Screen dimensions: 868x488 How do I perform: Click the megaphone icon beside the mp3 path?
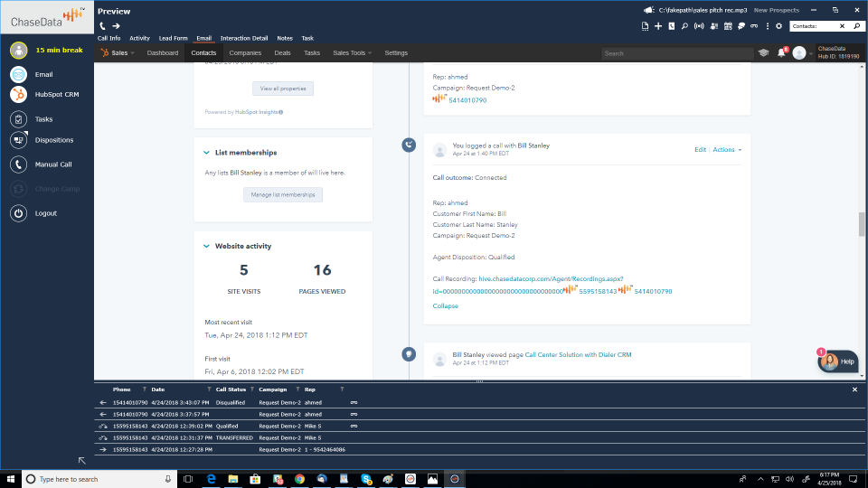(649, 10)
